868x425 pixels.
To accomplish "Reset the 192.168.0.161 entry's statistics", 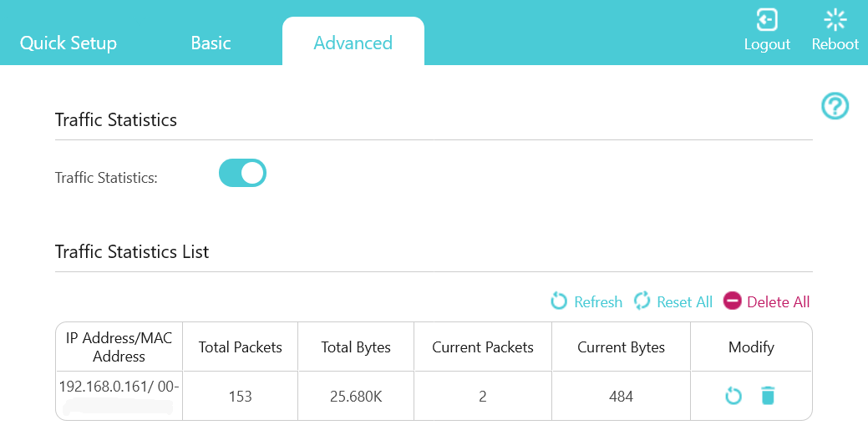I will coord(733,396).
